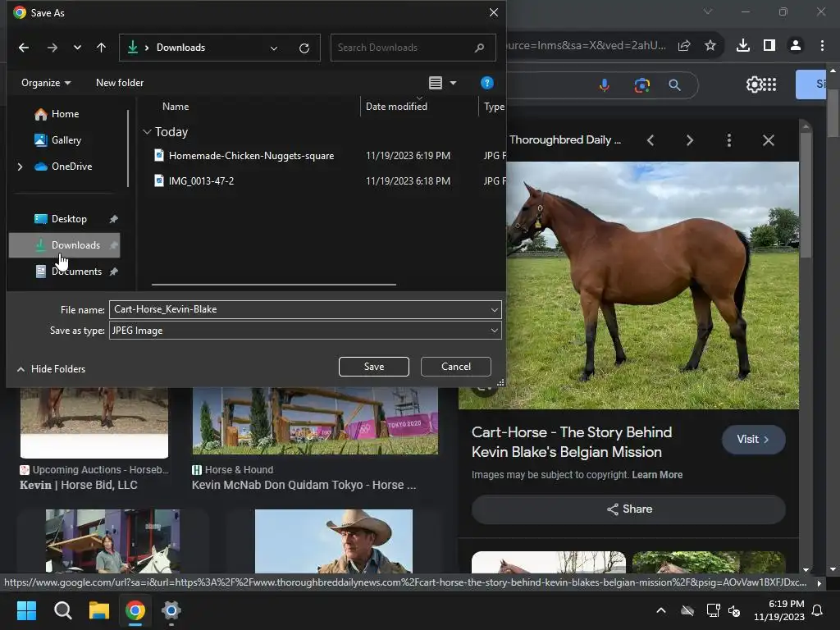Viewport: 840px width, 630px height.
Task: Click Google voice search microphone
Action: (605, 85)
